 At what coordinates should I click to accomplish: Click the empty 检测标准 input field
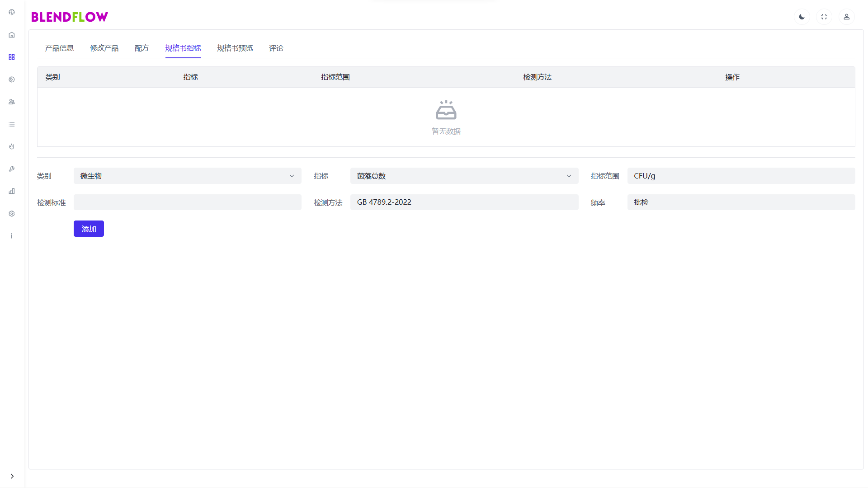pyautogui.click(x=187, y=202)
